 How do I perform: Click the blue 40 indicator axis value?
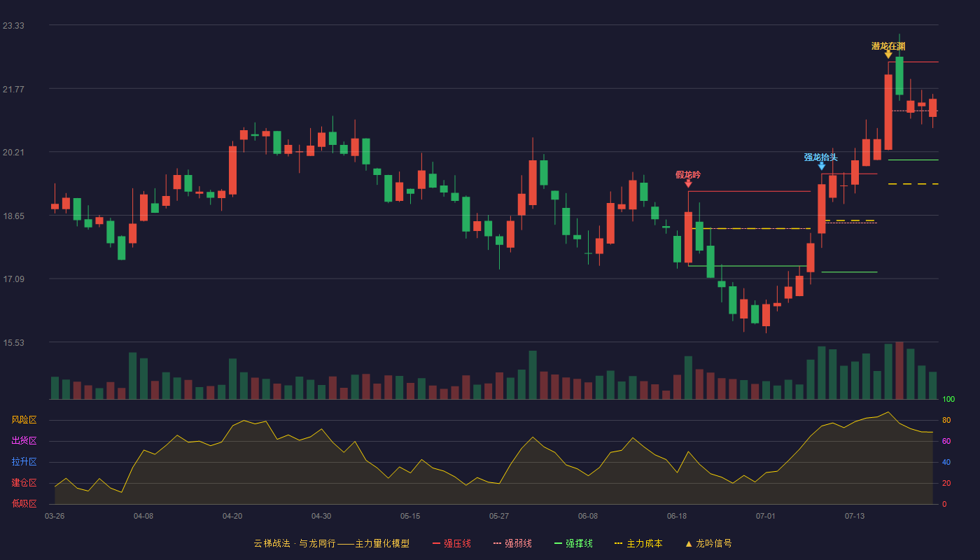point(946,463)
